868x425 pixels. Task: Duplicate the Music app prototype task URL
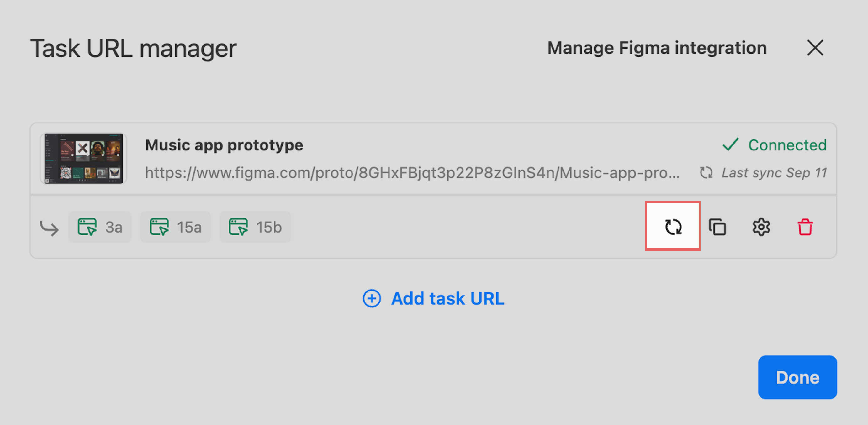click(x=717, y=227)
